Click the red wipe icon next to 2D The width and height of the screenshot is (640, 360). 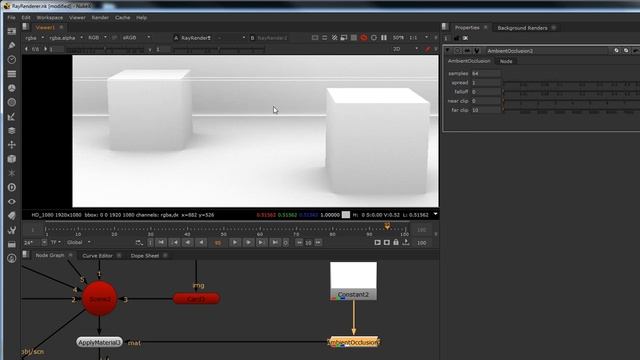point(427,49)
